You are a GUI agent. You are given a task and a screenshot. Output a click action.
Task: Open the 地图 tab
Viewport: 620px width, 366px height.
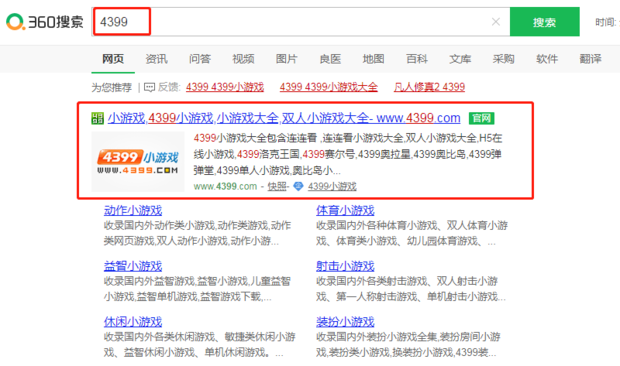373,59
